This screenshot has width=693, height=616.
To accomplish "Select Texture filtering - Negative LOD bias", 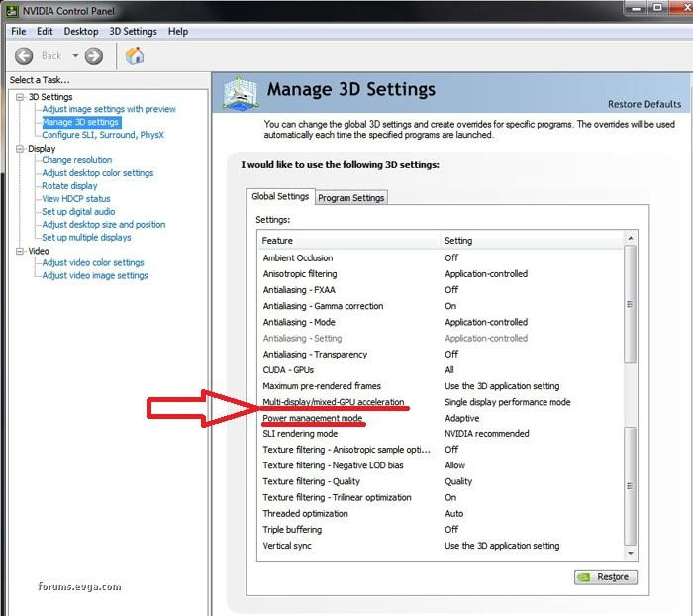I will tap(441, 465).
